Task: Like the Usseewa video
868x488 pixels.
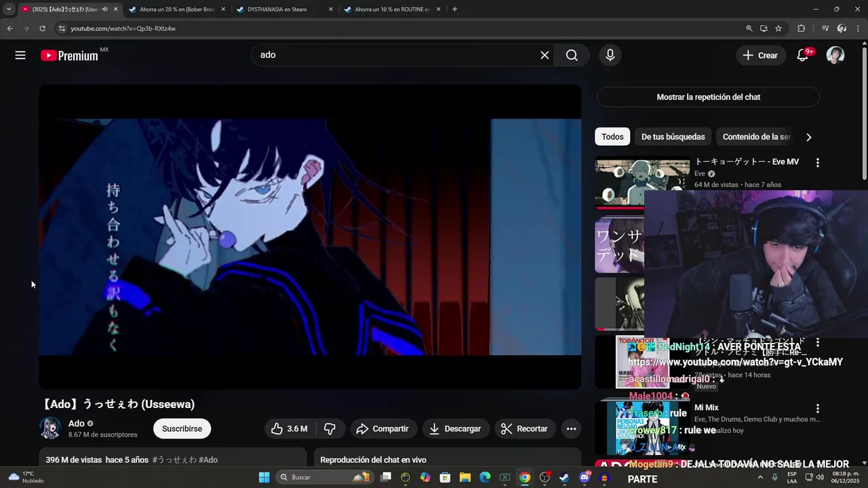Action: pyautogui.click(x=290, y=428)
